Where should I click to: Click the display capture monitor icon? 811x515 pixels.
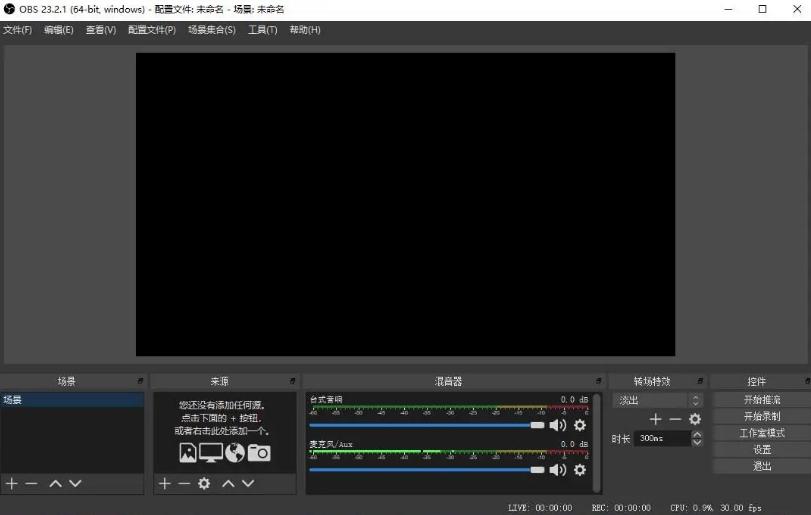pos(211,452)
